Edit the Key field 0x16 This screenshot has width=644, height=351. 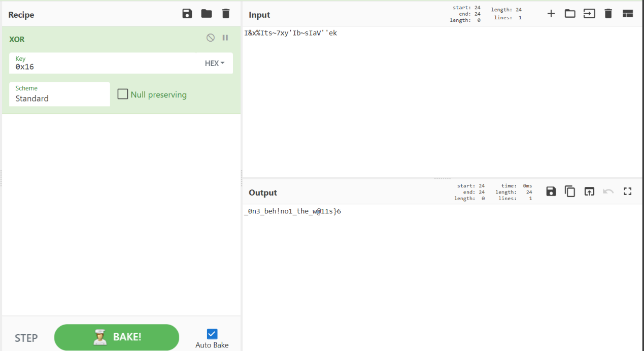(x=104, y=63)
